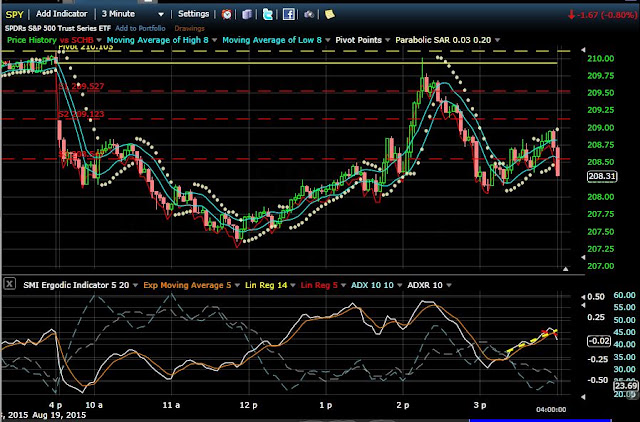The width and height of the screenshot is (640, 422).
Task: Click the binoculars icon in toolbar
Action: 309,15
